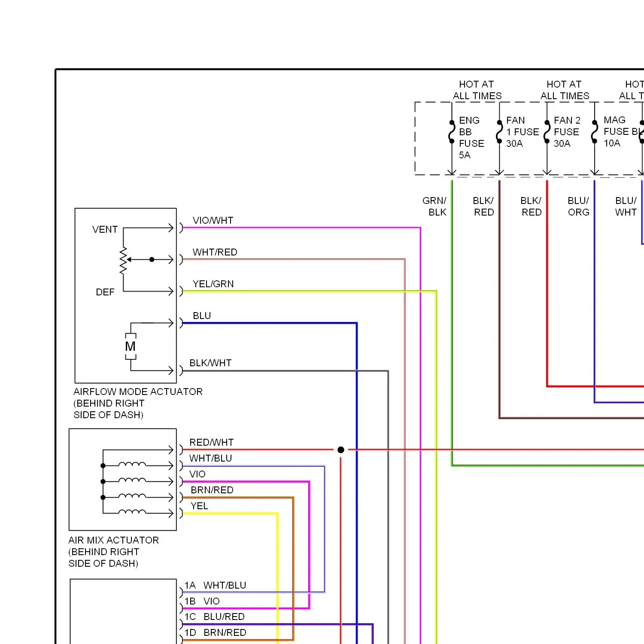Click the VENT label
Screen dimensions: 644x644
coord(105,229)
